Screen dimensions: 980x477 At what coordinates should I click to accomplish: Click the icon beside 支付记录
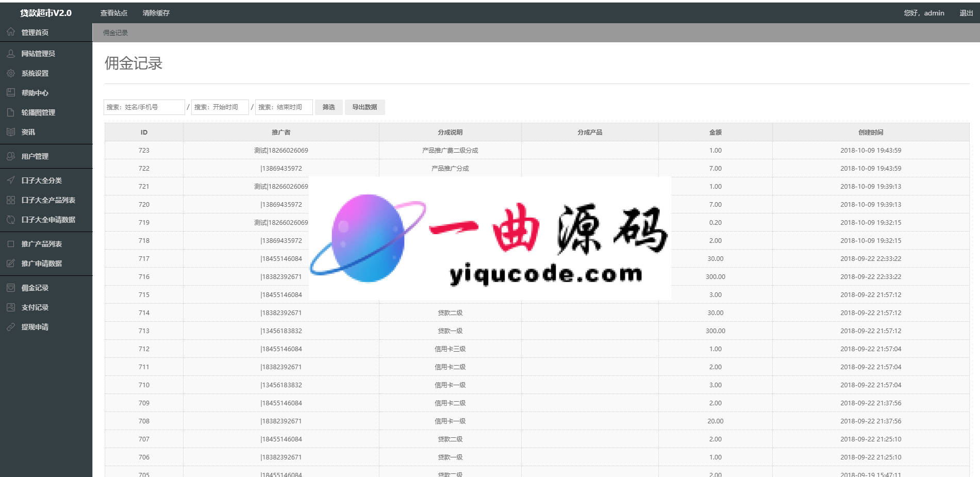tap(11, 307)
